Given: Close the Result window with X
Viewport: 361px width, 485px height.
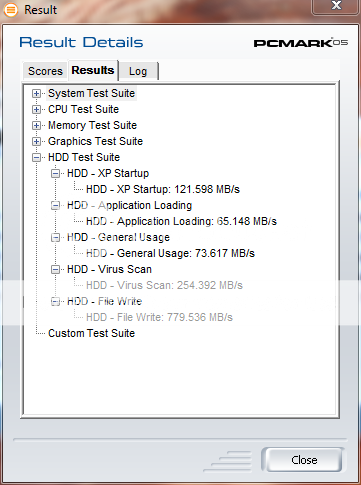Looking at the screenshot, I should (336, 6).
